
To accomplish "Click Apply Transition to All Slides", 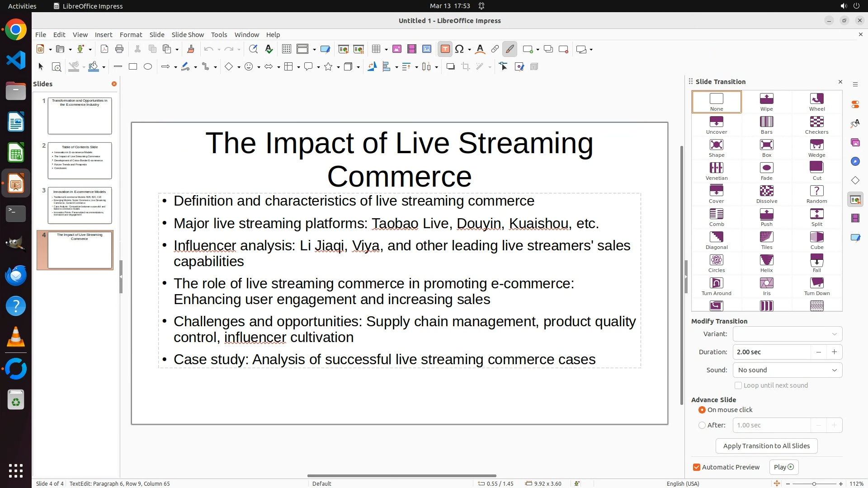I will [x=766, y=446].
